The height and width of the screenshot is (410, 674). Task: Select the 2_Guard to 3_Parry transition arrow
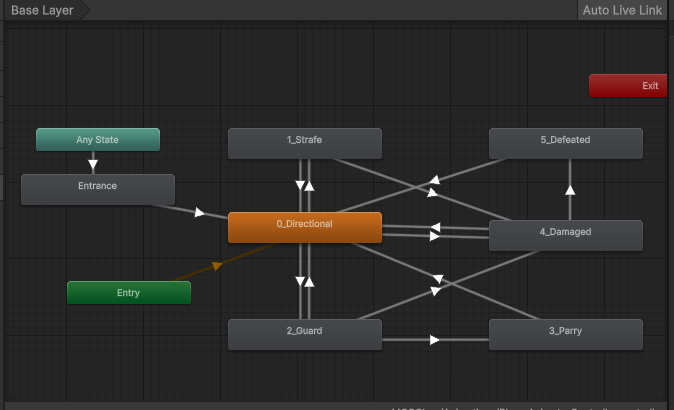435,340
